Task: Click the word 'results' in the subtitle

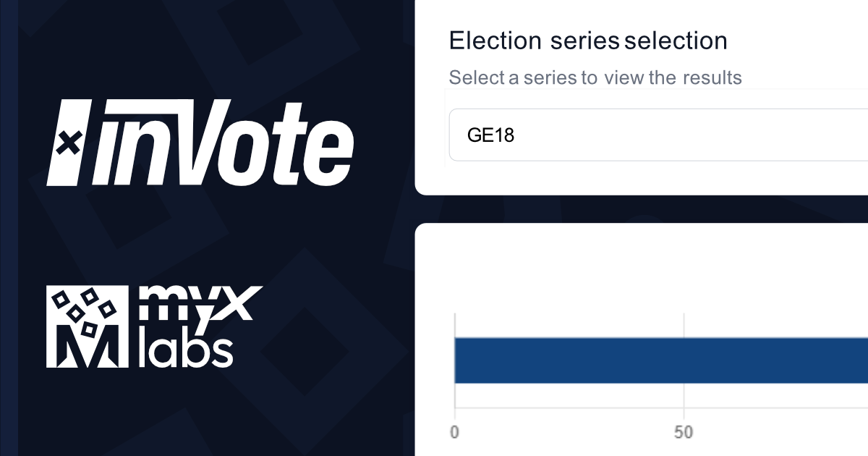Action: coord(712,77)
